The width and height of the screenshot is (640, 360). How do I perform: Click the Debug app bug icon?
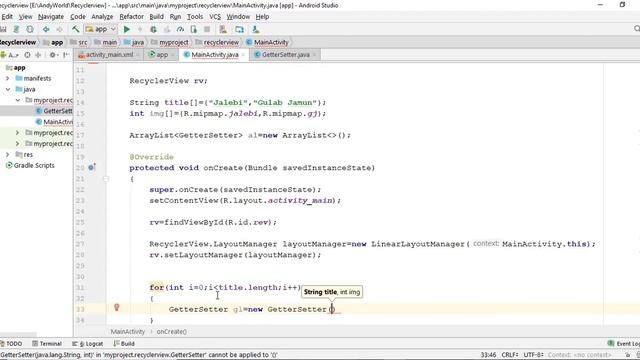(153, 29)
